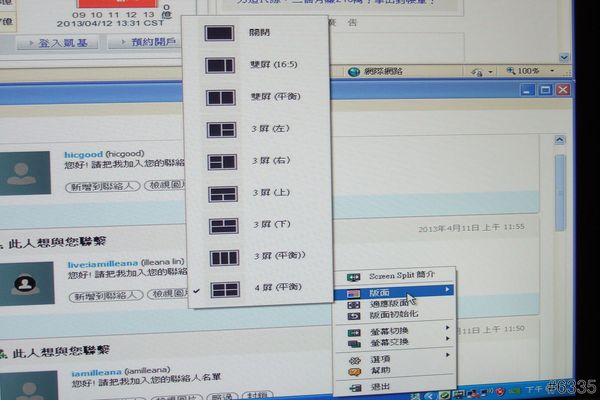Click the network computers tray icon
600x400 pixels.
[x=474, y=393]
